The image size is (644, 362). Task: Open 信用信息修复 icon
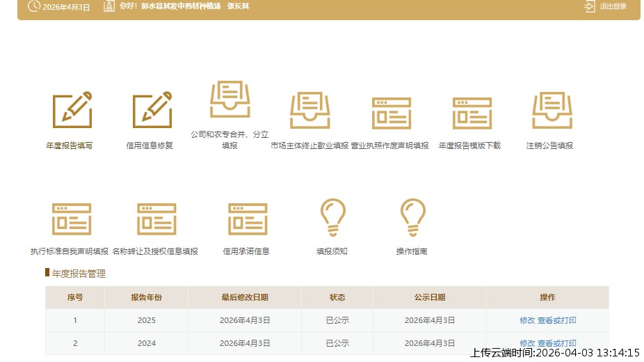[x=152, y=110]
